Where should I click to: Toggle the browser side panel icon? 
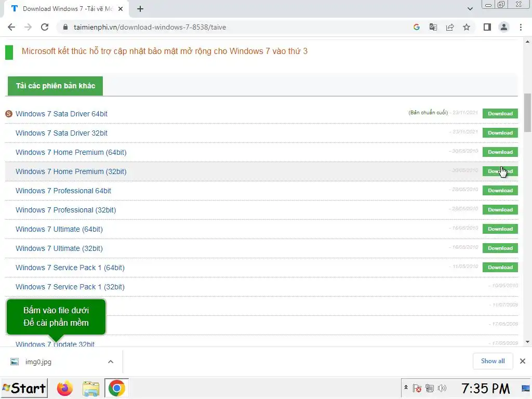tap(487, 27)
